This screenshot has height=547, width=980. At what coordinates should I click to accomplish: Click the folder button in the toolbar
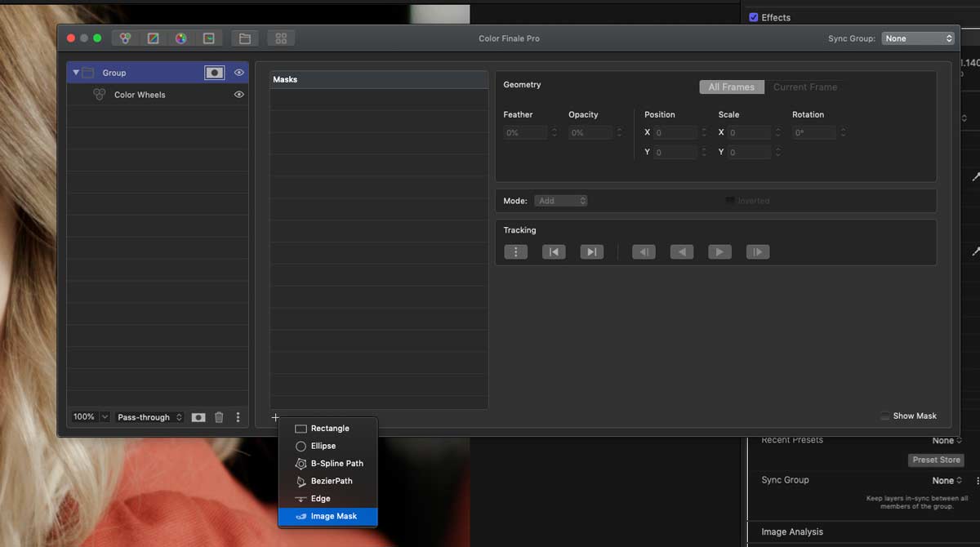pyautogui.click(x=244, y=38)
